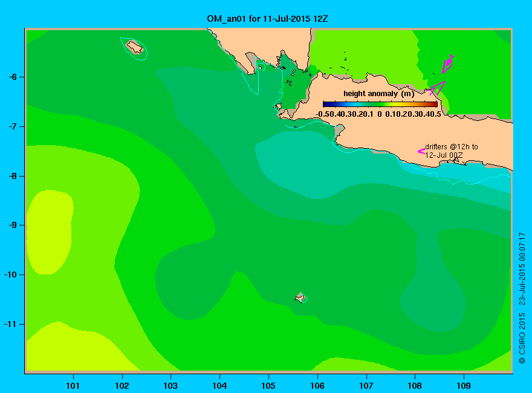This screenshot has height=393, width=532.
Task: Click latitude label -6 on left axis
Action: tap(13, 77)
